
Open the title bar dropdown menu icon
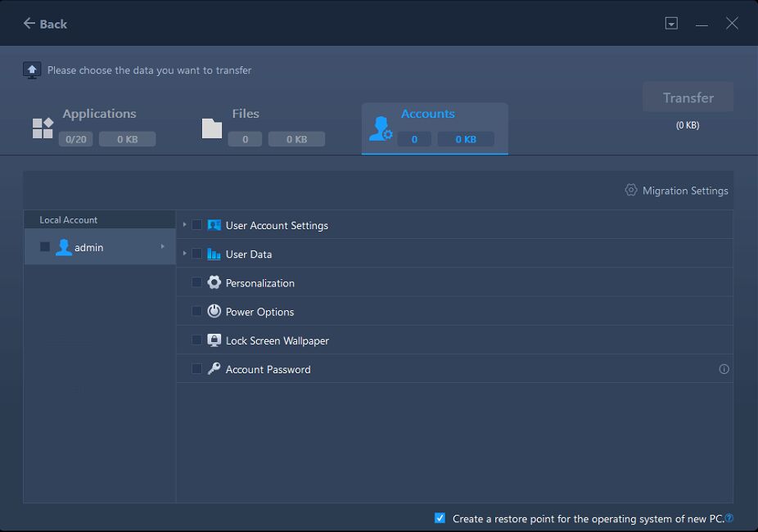[x=671, y=24]
